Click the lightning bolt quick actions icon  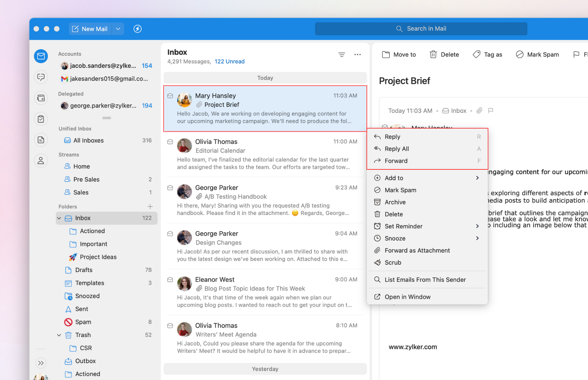click(137, 29)
